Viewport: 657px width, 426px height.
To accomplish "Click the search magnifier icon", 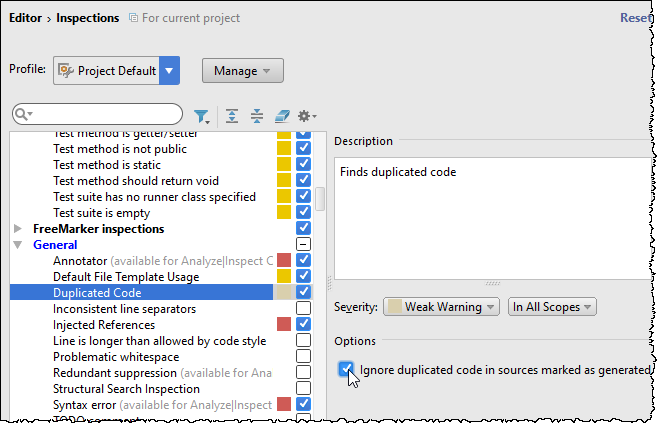I will [25, 115].
